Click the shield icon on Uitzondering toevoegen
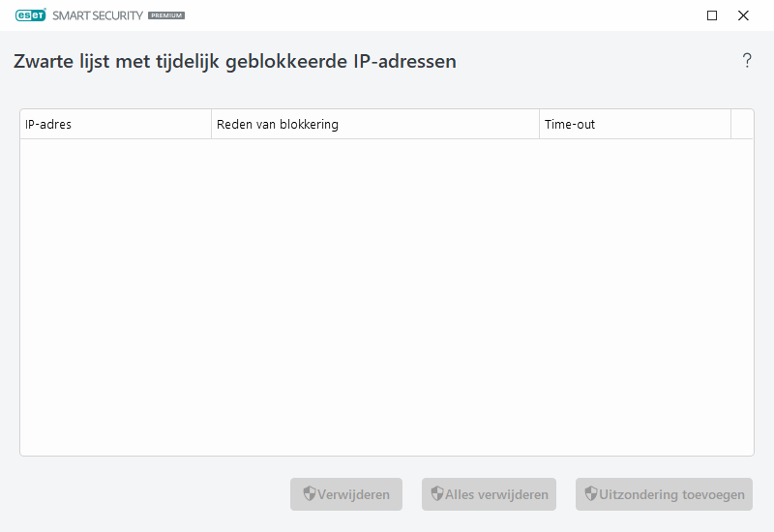This screenshot has width=774, height=532. click(591, 494)
